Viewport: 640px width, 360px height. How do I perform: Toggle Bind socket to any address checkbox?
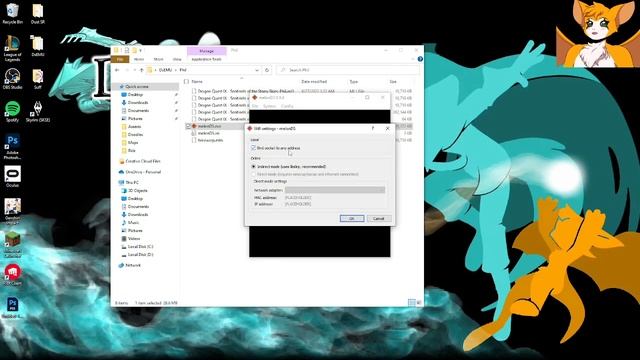[x=253, y=148]
